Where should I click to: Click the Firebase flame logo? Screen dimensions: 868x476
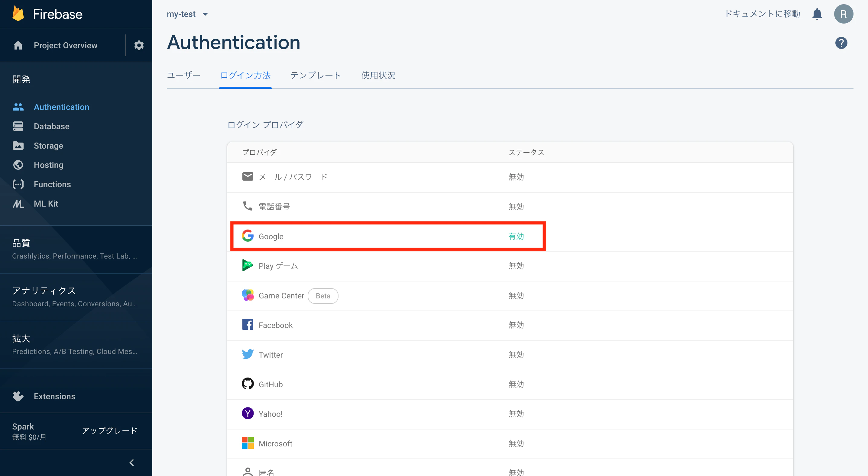(x=18, y=14)
